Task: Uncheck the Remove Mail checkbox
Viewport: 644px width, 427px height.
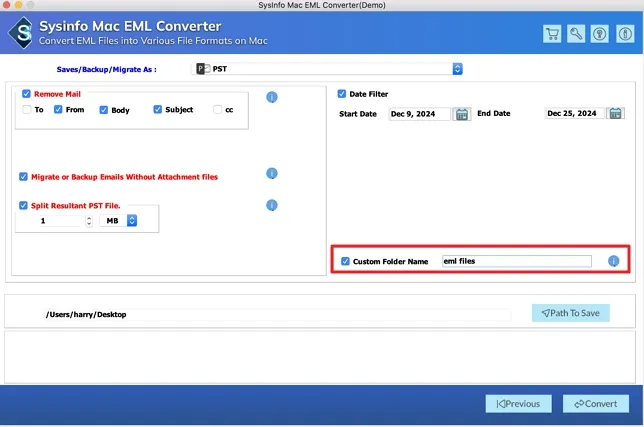Action: (x=26, y=94)
